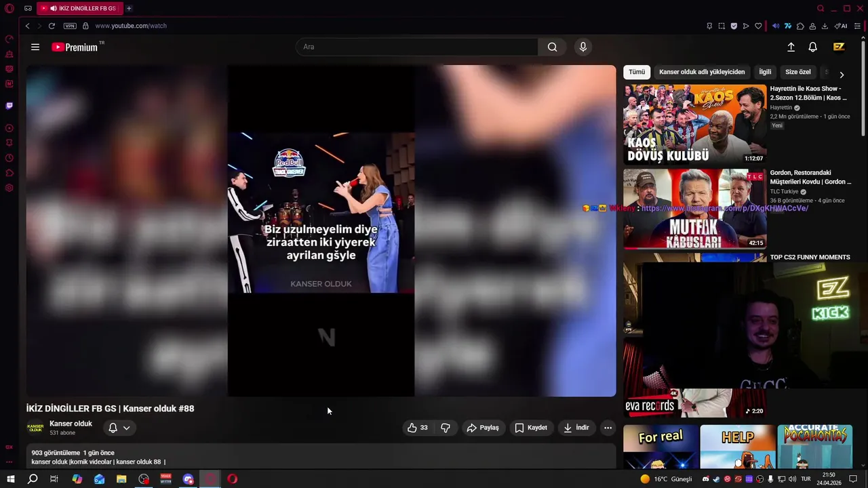The height and width of the screenshot is (488, 868).
Task: Click the Kaydet save button
Action: tap(531, 428)
